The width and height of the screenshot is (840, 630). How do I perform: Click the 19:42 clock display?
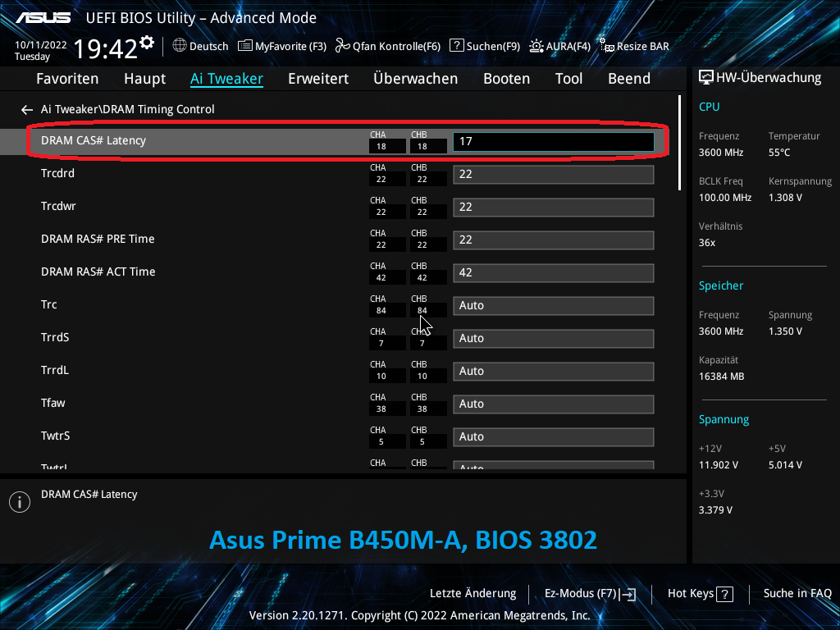(105, 48)
